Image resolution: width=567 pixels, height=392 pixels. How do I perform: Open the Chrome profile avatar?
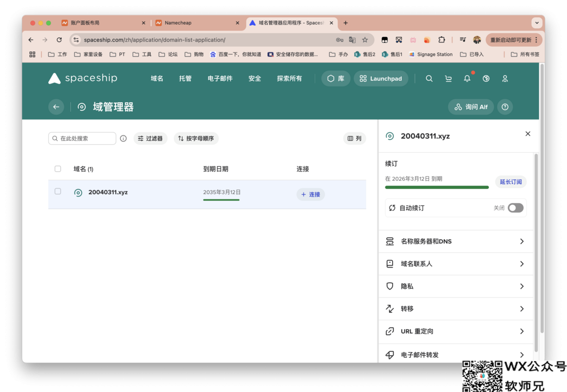pyautogui.click(x=477, y=40)
